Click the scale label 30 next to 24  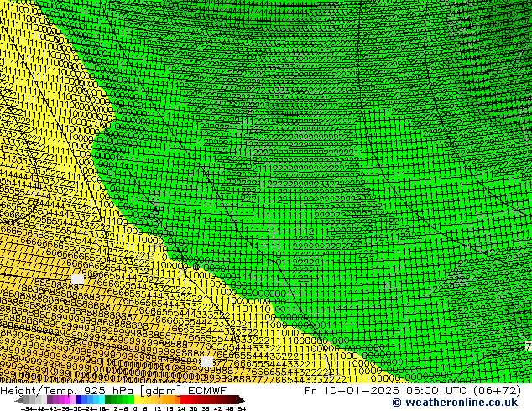193,409
